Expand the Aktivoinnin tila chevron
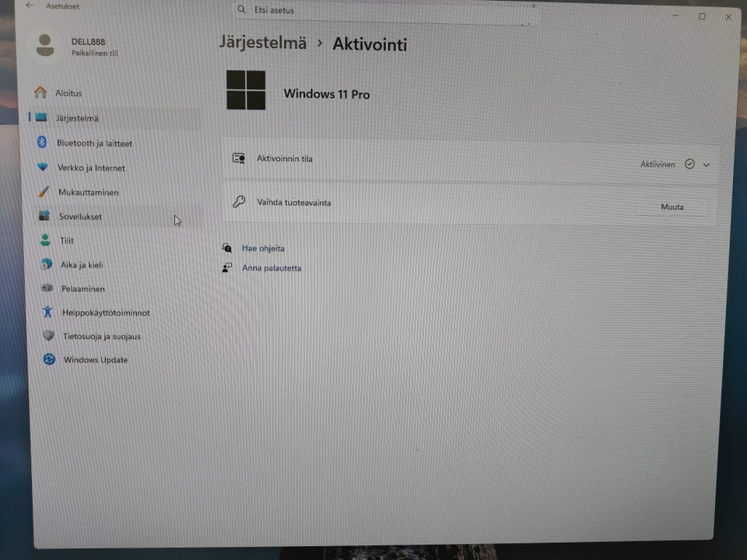The image size is (747, 560). [x=707, y=165]
